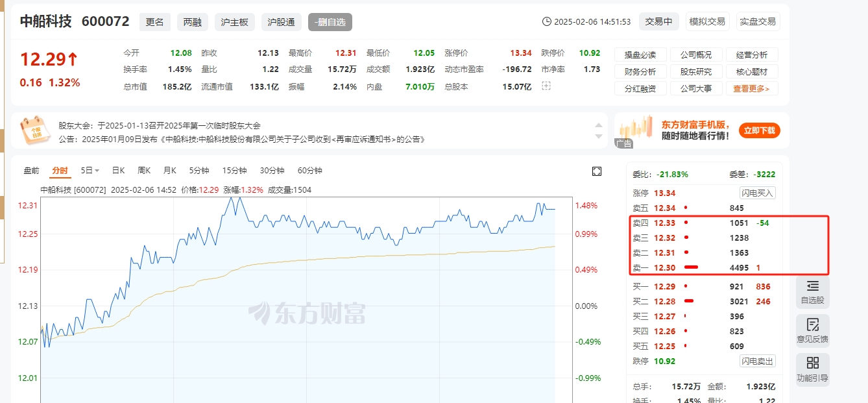This screenshot has height=403, width=868.
Task: Open the 自选股 sidebar icon
Action: coord(812,292)
